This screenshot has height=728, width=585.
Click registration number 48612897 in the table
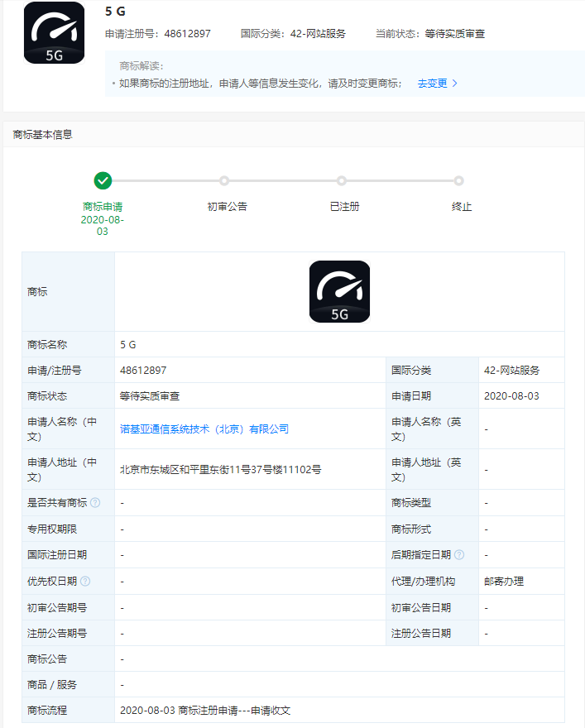[143, 371]
